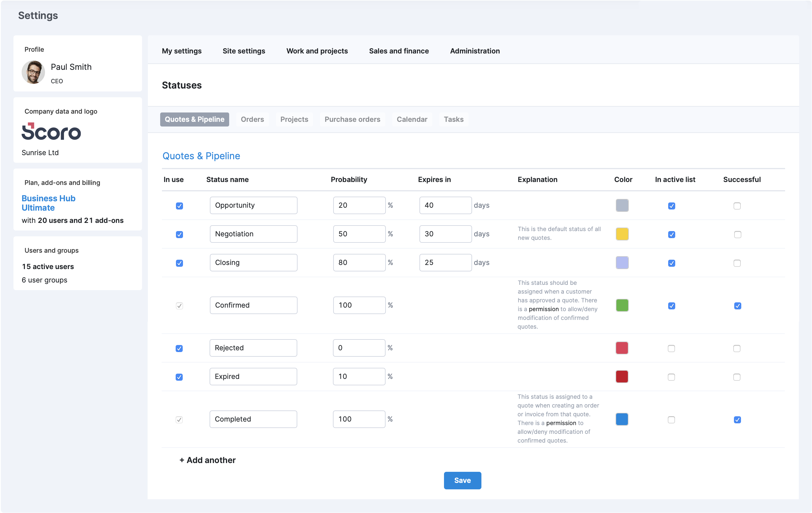The width and height of the screenshot is (812, 513).
Task: Mark Negotiation as Successful
Action: pyautogui.click(x=737, y=234)
